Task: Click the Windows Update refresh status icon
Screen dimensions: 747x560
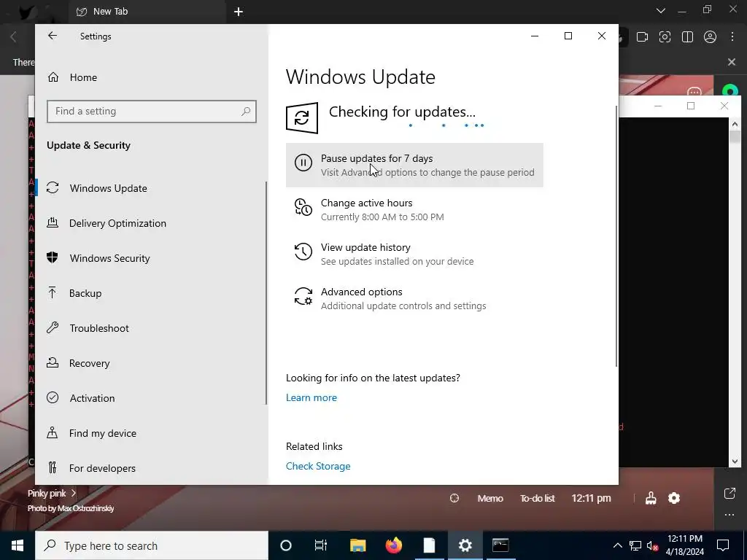Action: (302, 117)
